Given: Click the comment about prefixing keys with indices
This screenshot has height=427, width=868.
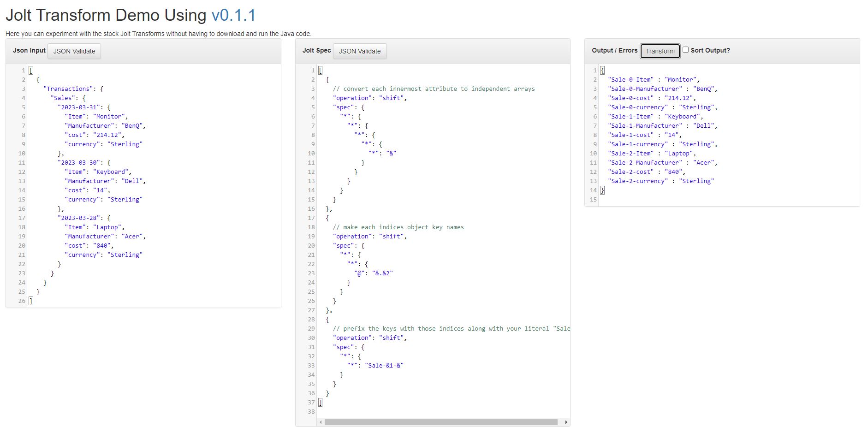Looking at the screenshot, I should (x=452, y=328).
